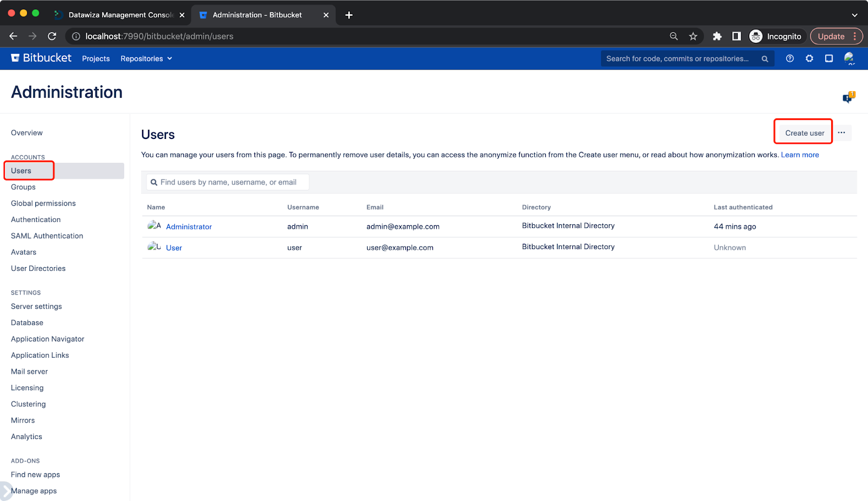Open SAML Authentication settings
The height and width of the screenshot is (501, 868).
point(47,236)
